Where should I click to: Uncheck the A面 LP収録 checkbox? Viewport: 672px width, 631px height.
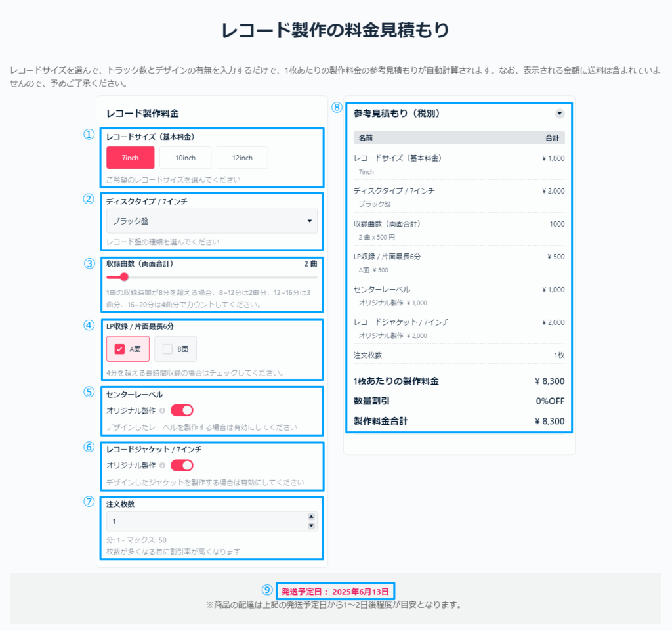coord(119,349)
